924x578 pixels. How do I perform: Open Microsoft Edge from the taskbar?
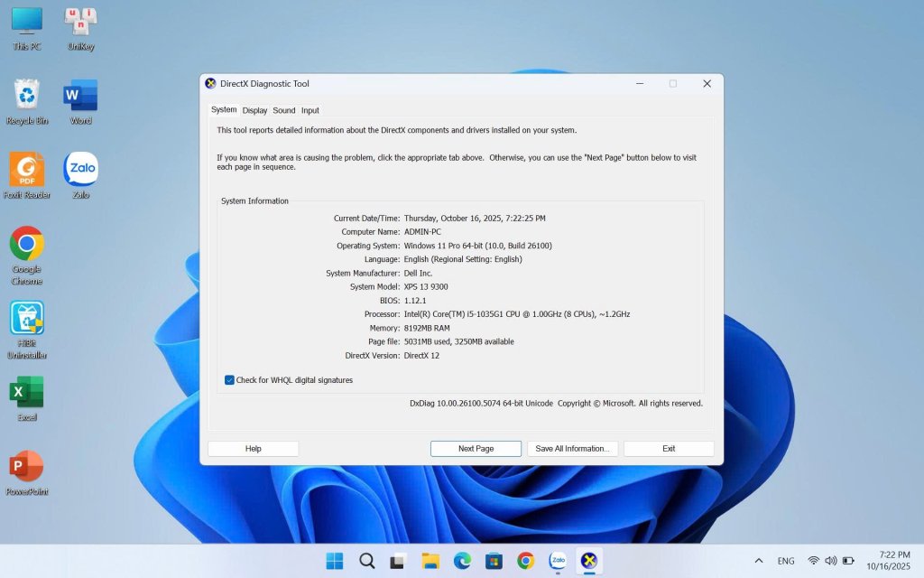462,561
